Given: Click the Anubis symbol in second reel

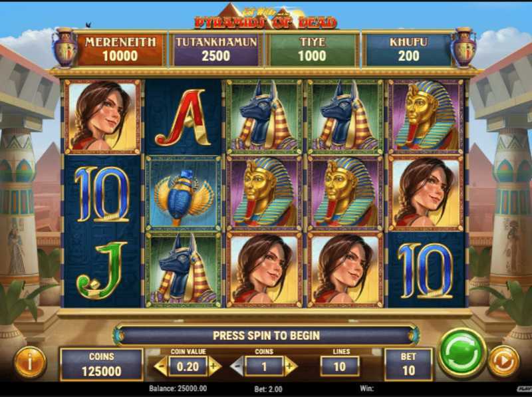Looking at the screenshot, I should [184, 270].
